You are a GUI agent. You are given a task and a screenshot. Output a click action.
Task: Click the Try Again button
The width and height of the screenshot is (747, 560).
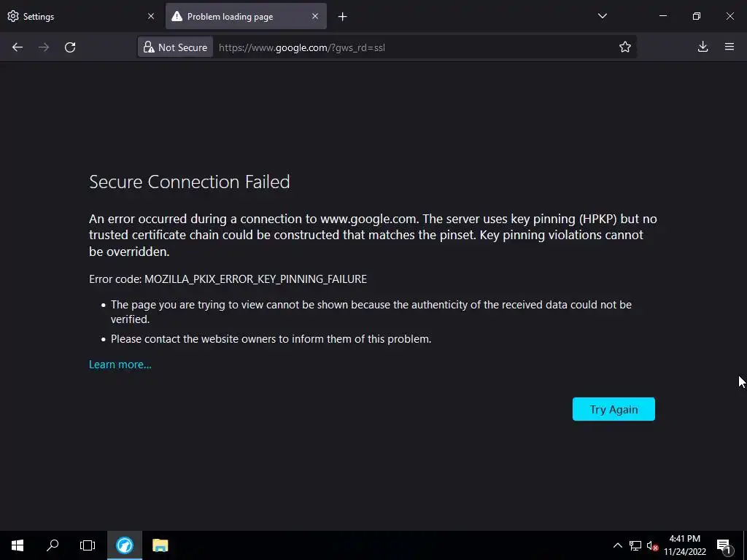[x=614, y=409]
